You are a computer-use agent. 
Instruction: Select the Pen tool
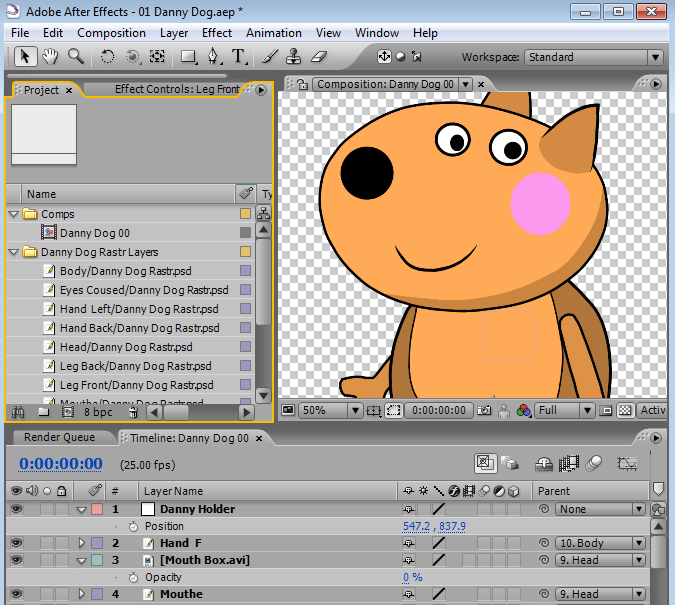coord(214,56)
